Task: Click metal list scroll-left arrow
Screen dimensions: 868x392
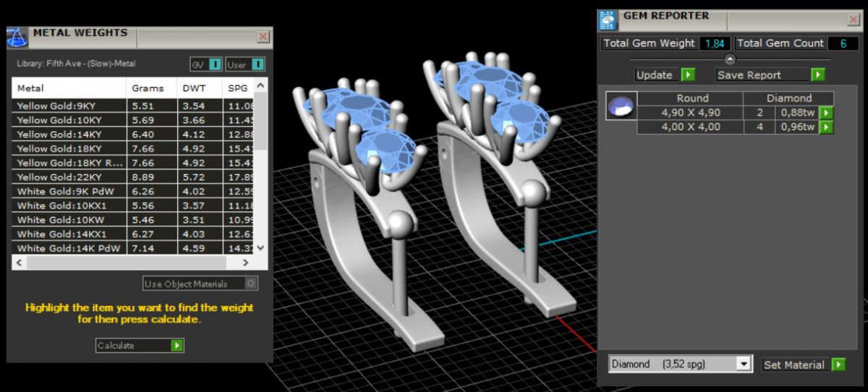Action: point(19,263)
